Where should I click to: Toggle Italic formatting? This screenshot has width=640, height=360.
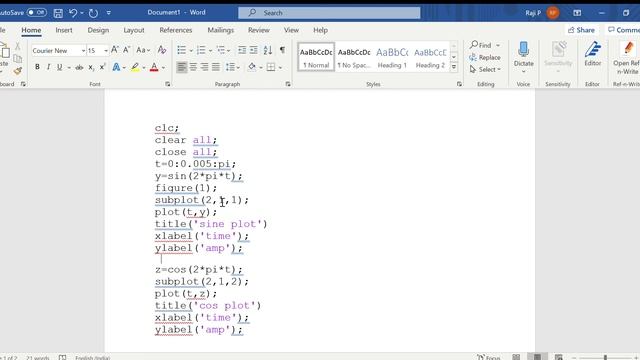tap(49, 67)
